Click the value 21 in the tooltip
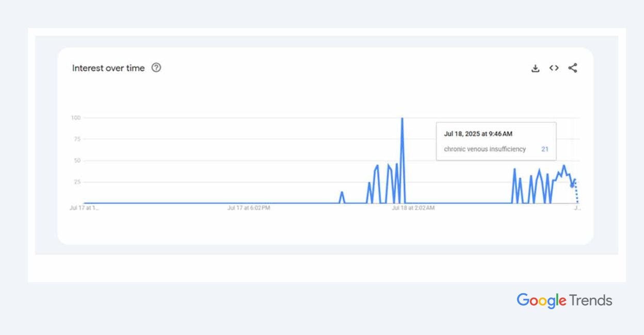This screenshot has width=644, height=335. click(545, 149)
